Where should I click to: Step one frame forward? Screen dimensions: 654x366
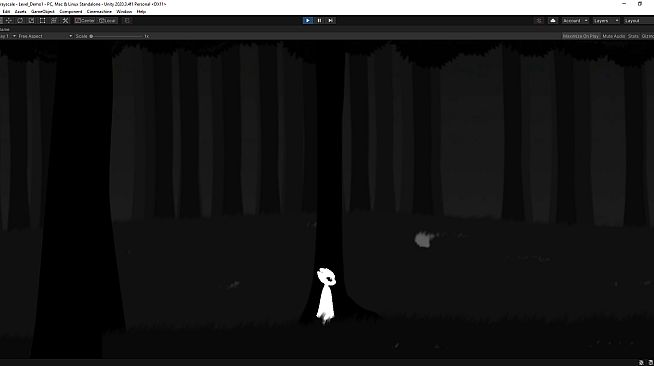(330, 20)
